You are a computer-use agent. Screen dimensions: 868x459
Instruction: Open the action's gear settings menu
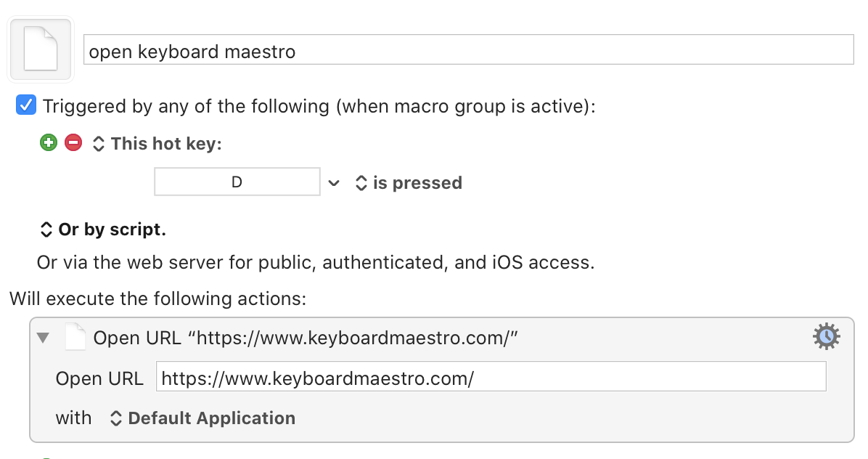click(x=826, y=337)
